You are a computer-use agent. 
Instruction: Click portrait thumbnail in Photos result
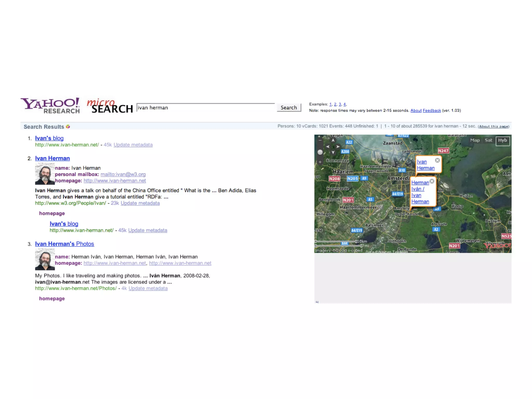click(x=45, y=259)
